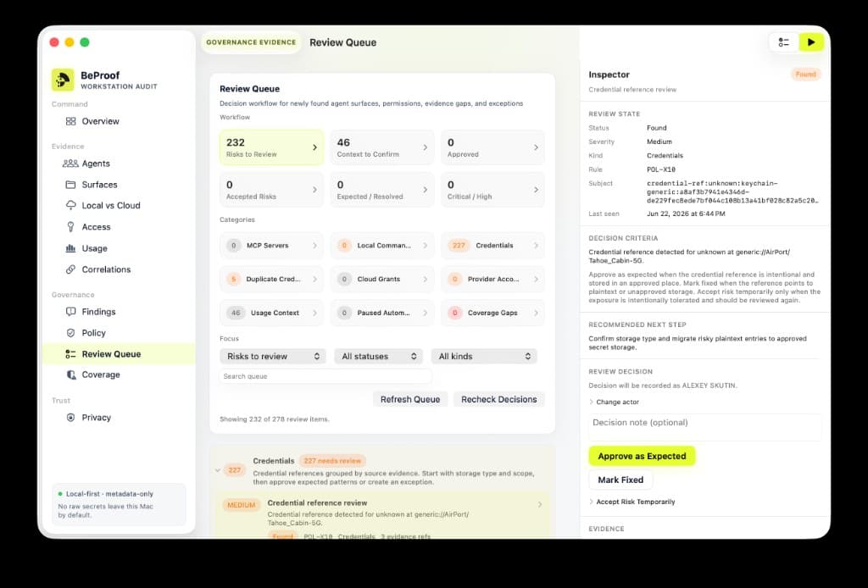
Task: Click 'Showing 232 of 278 review items' text
Action: tap(275, 419)
